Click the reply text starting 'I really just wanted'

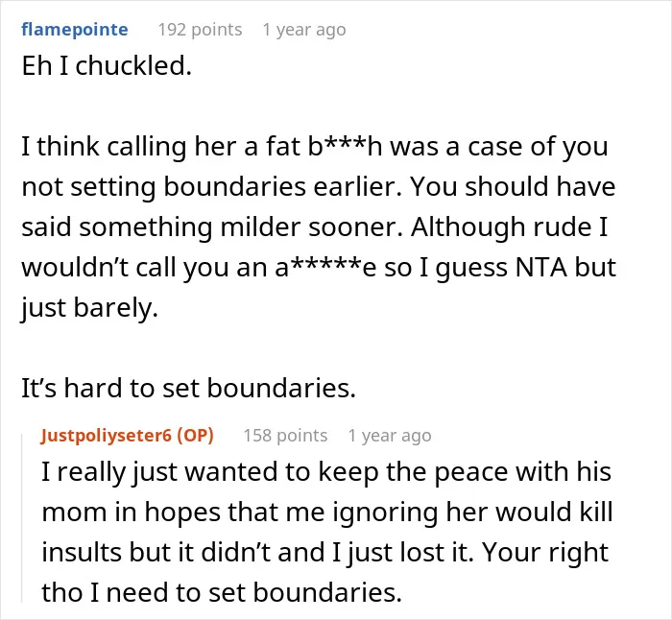[x=327, y=532]
